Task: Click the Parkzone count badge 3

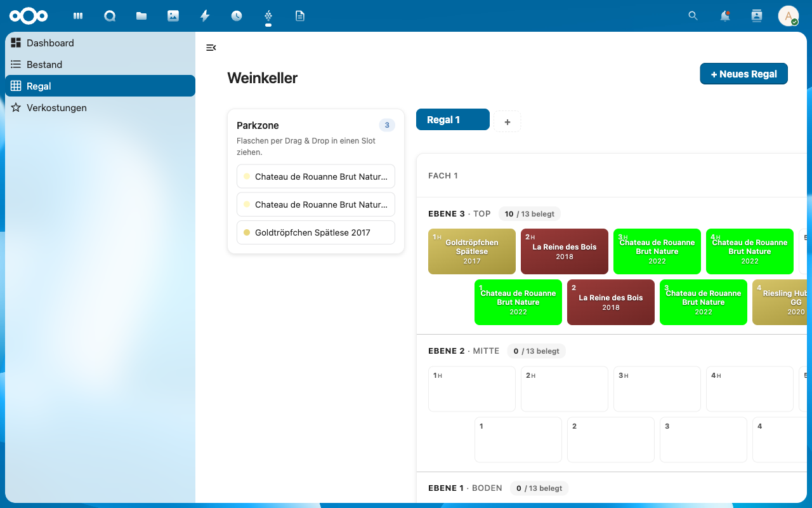Action: [387, 125]
